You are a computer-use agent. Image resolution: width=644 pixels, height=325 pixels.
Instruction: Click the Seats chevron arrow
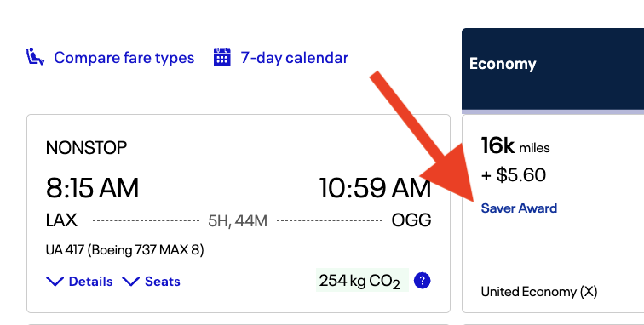(131, 282)
